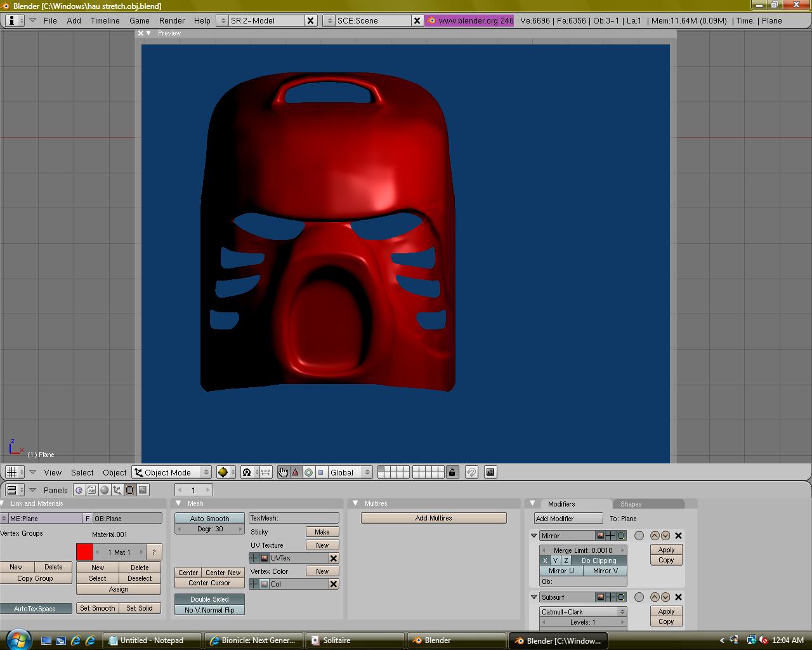Click the Add Multires button
Screen dimensions: 812x650
(434, 518)
